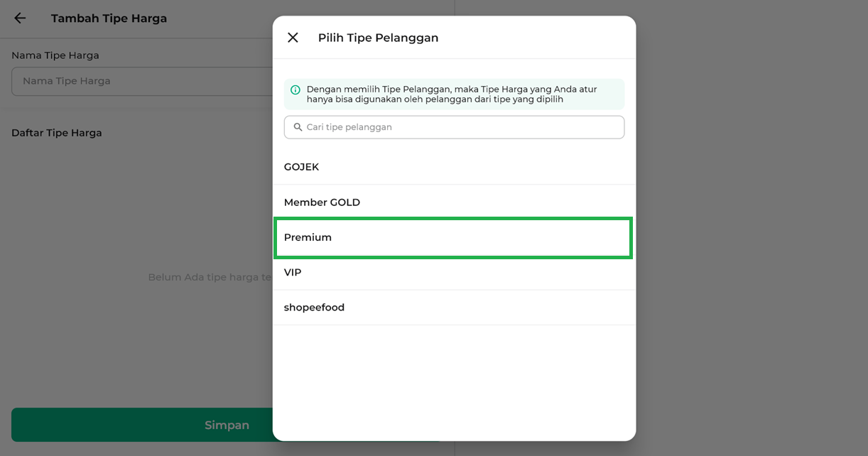
Task: Select the highlighted Premium option
Action: 453,237
